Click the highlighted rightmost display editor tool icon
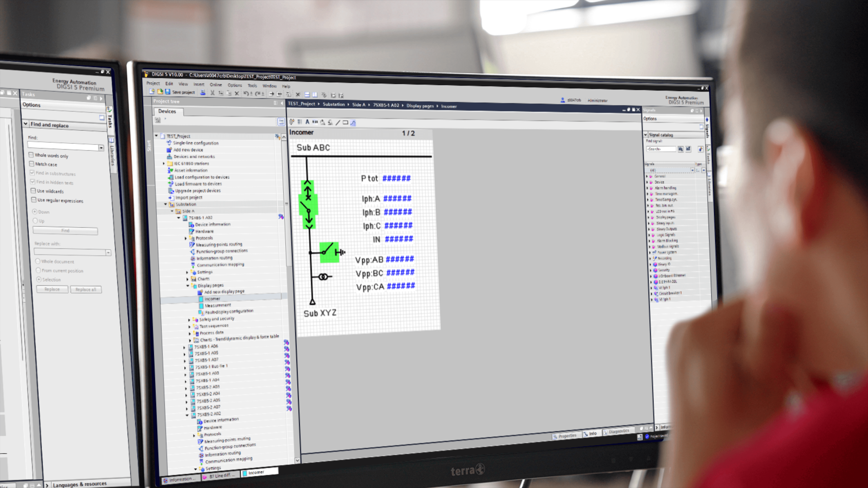This screenshot has height=488, width=868. 353,123
